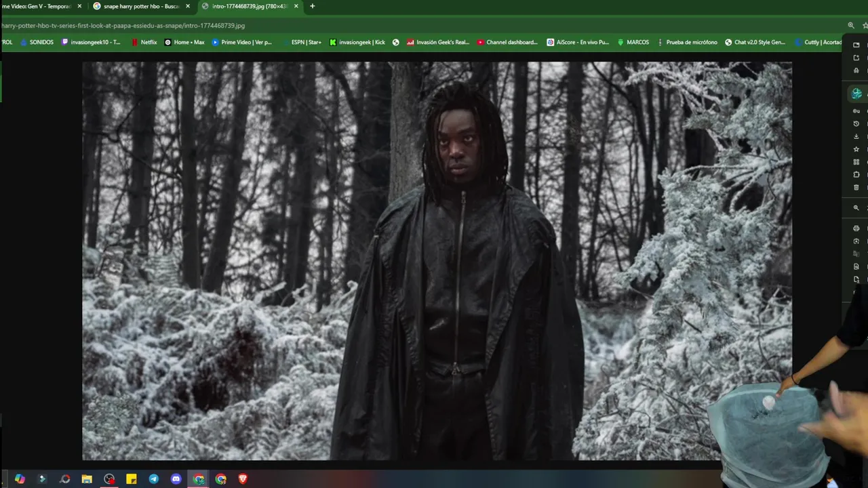Click the tab groups grid icon in menu
The image size is (868, 488).
(856, 162)
